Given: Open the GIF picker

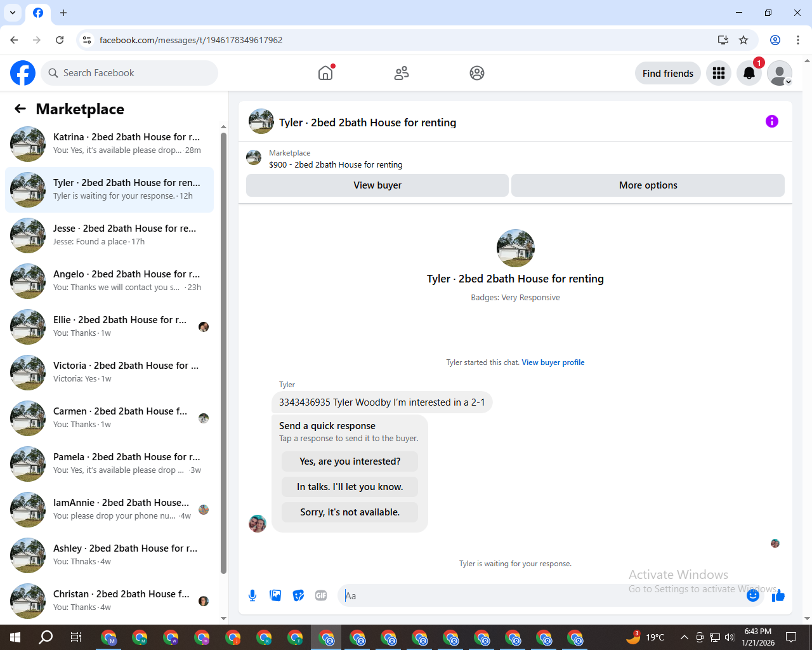Looking at the screenshot, I should coord(321,595).
